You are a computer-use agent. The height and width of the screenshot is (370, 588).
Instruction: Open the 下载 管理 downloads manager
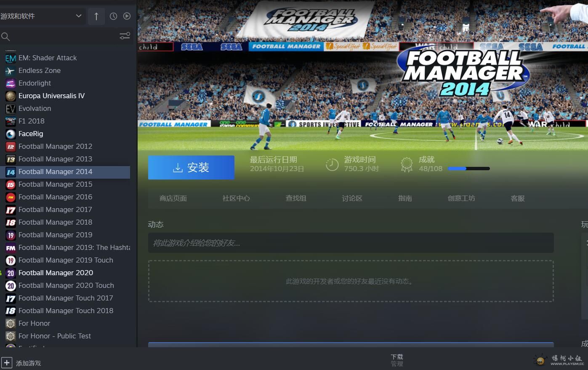click(x=397, y=360)
